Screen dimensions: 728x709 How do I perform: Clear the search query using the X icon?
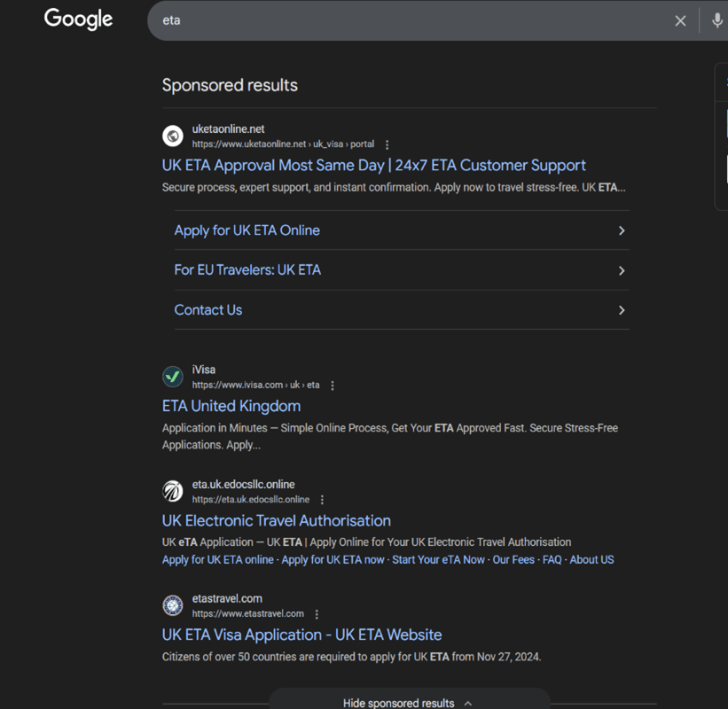pyautogui.click(x=680, y=19)
